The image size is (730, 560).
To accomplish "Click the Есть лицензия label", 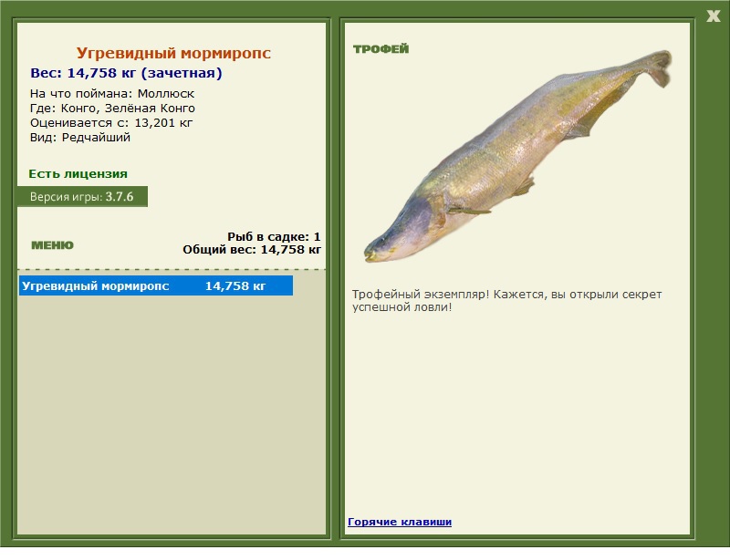I will [x=78, y=173].
